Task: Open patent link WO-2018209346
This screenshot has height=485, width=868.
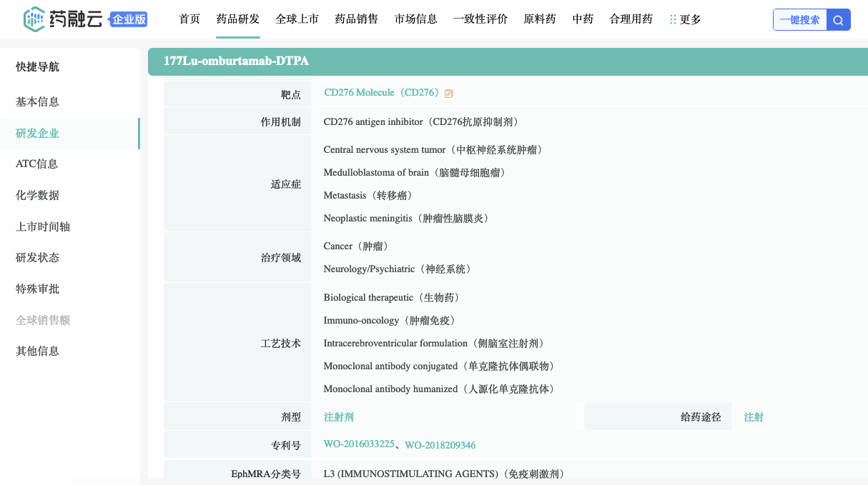Action: (440, 445)
